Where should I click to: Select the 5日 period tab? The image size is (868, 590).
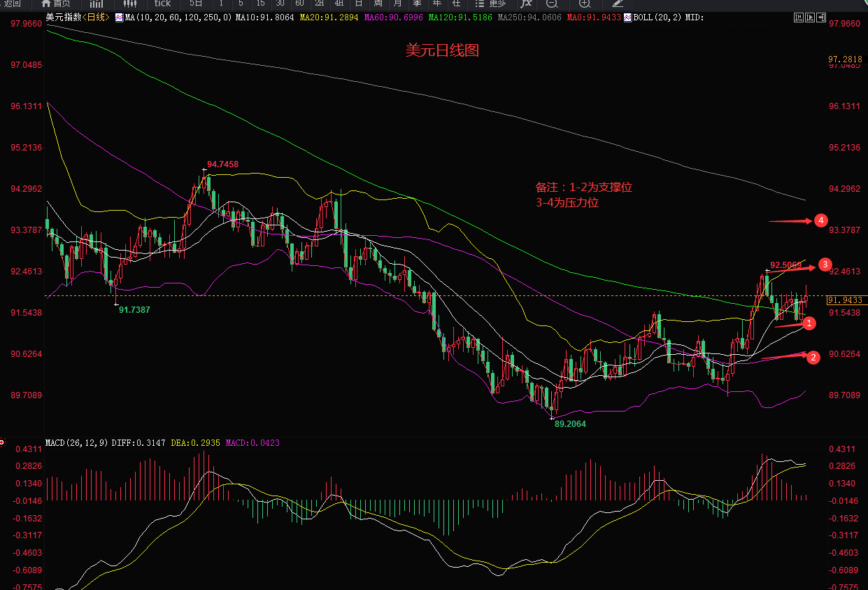click(196, 3)
